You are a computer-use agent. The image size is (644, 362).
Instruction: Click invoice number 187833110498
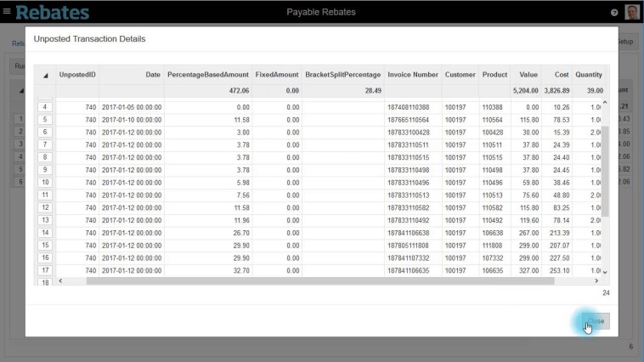(409, 170)
